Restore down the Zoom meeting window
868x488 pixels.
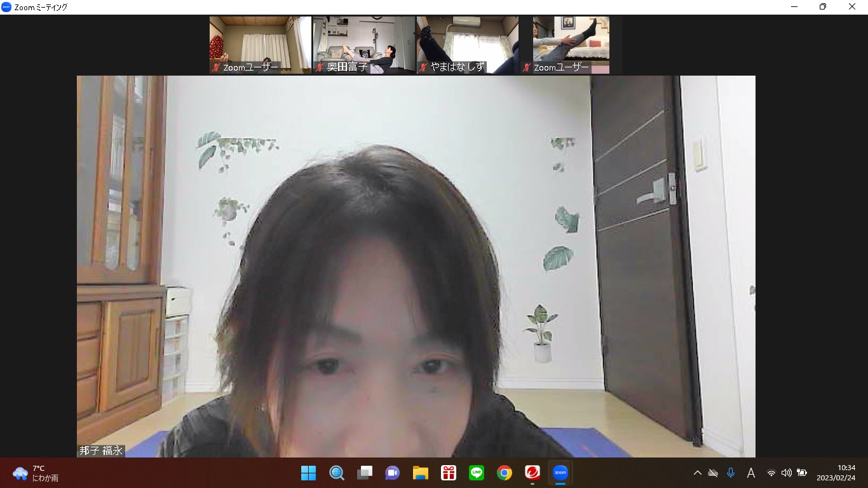coord(823,7)
